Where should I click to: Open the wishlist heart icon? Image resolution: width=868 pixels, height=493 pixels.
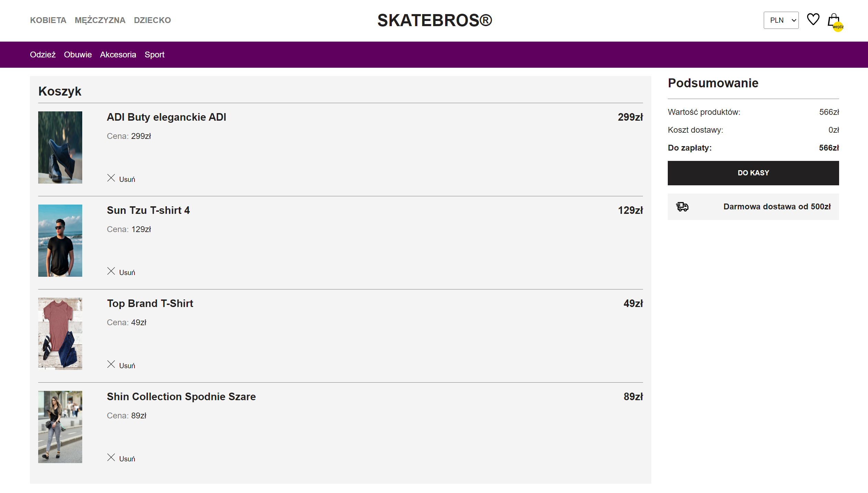(813, 20)
